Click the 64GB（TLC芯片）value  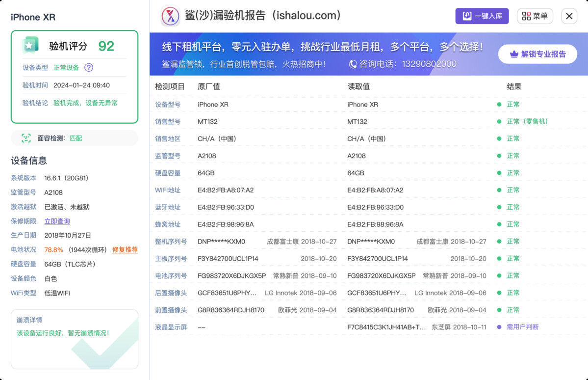[x=70, y=264]
